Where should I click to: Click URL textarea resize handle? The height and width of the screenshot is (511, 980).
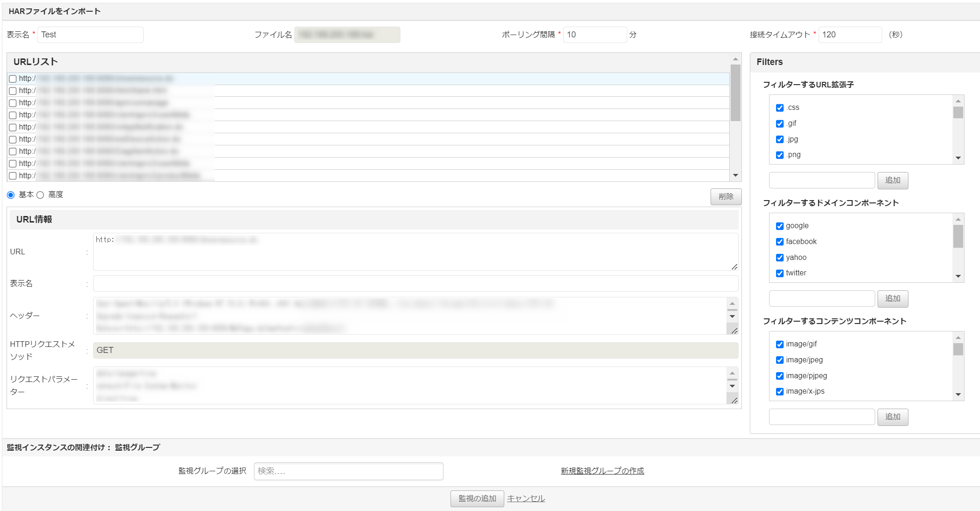(734, 267)
